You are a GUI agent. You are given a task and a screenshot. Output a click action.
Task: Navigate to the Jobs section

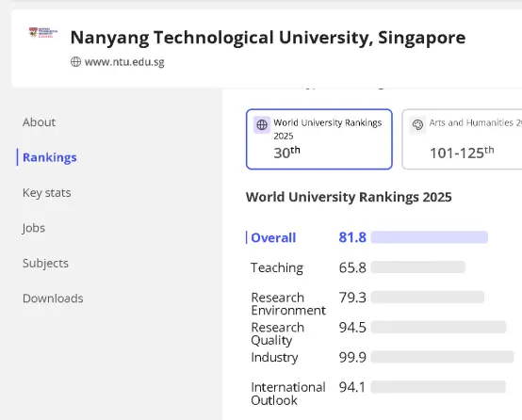click(x=34, y=228)
